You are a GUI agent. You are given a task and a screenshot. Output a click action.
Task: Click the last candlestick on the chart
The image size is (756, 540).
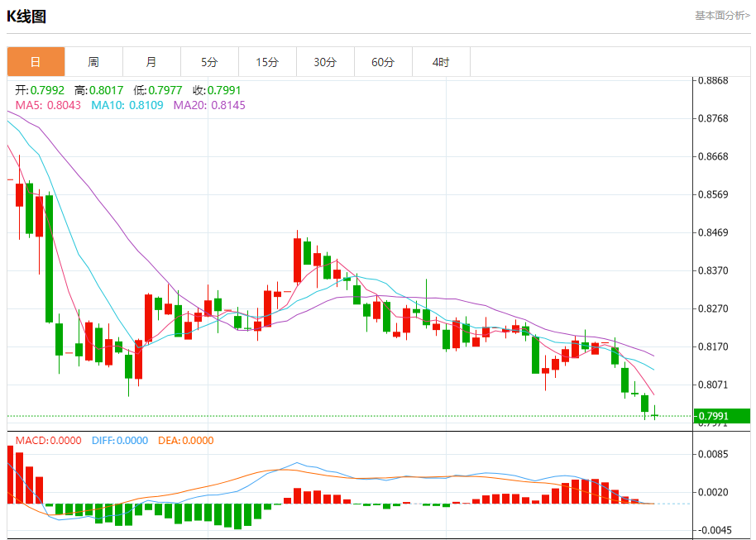click(655, 413)
